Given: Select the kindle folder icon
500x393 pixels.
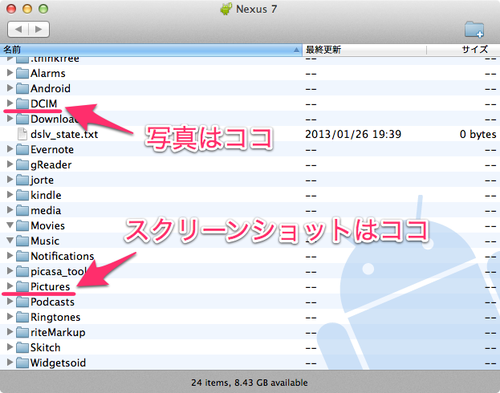Looking at the screenshot, I should [22, 195].
